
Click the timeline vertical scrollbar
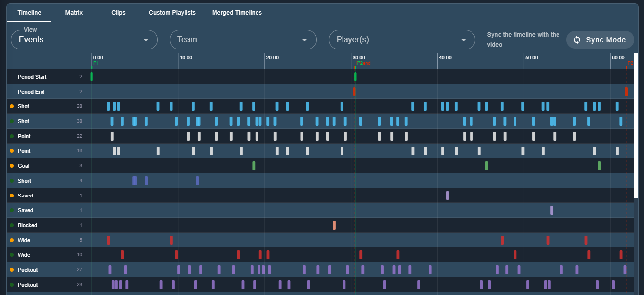(636, 126)
